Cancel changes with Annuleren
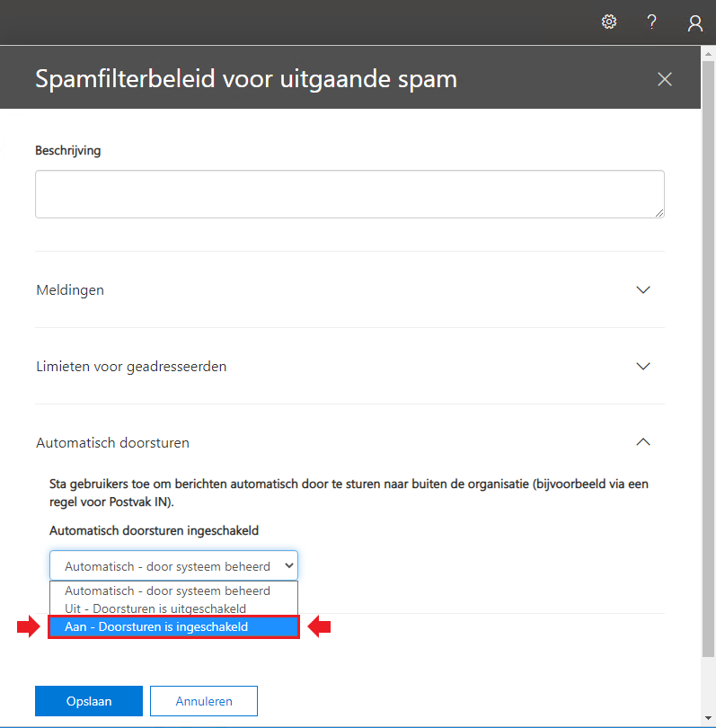This screenshot has width=716, height=728. [x=204, y=701]
